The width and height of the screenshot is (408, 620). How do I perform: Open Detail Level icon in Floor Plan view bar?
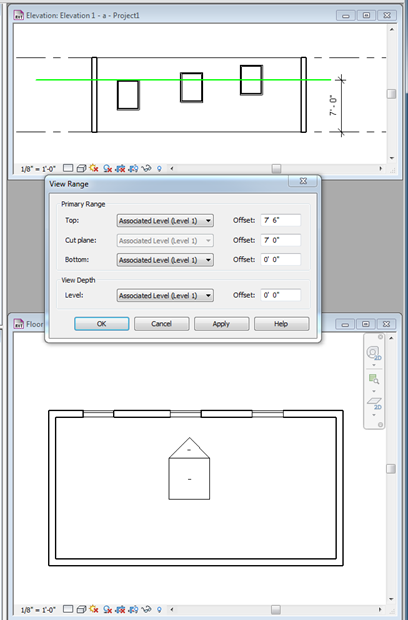pyautogui.click(x=68, y=609)
